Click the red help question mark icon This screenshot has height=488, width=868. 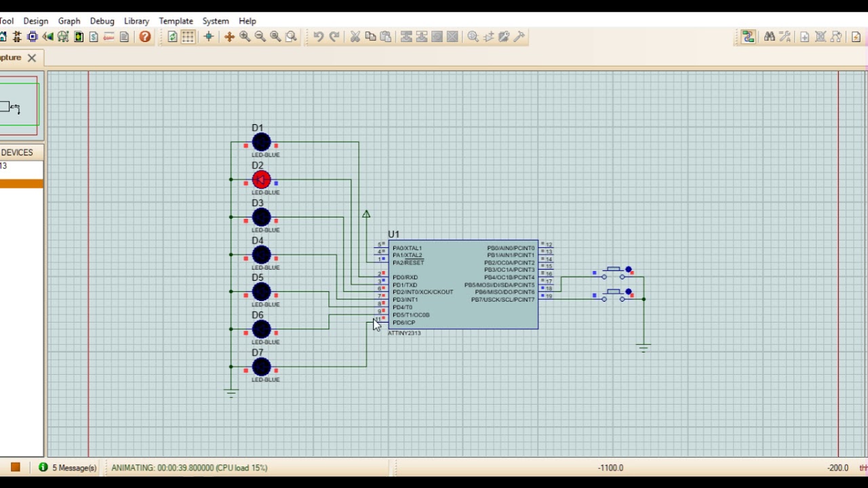145,37
